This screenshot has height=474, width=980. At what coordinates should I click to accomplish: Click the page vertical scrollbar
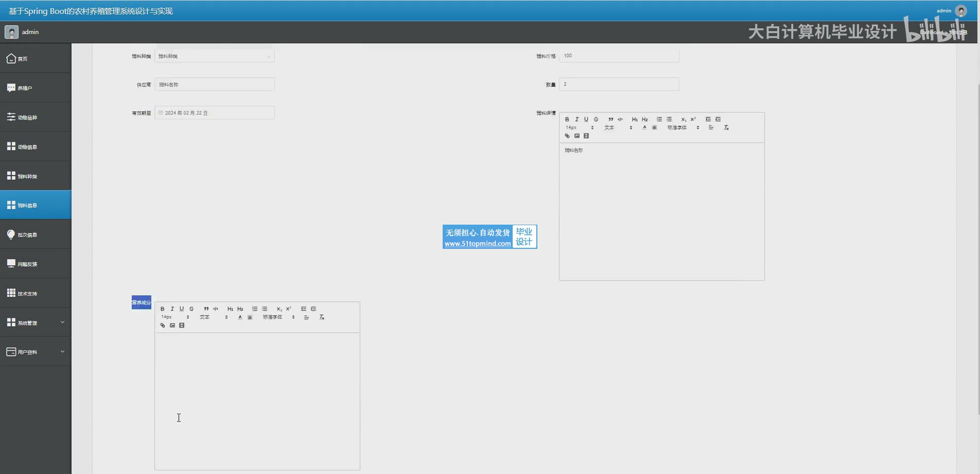pos(978,250)
